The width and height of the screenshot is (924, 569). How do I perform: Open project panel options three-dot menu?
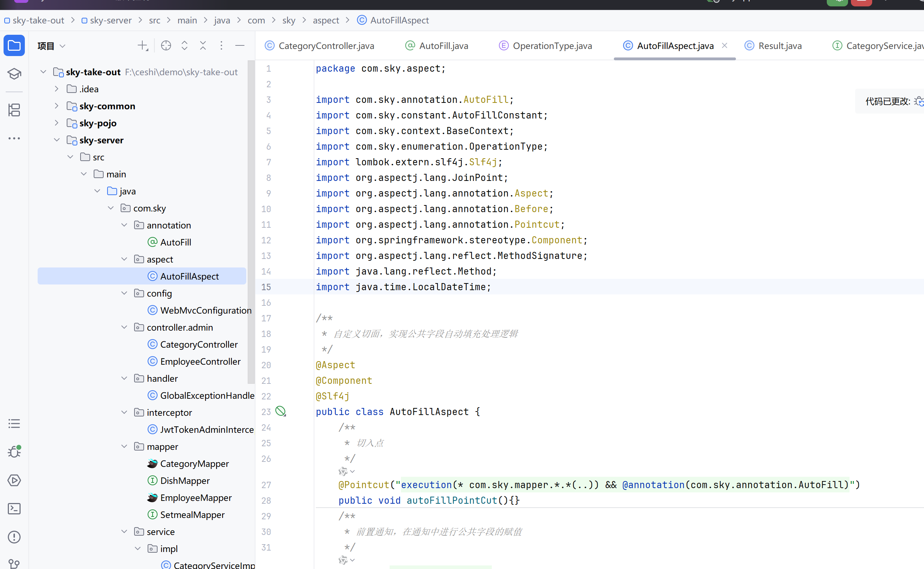coord(221,45)
